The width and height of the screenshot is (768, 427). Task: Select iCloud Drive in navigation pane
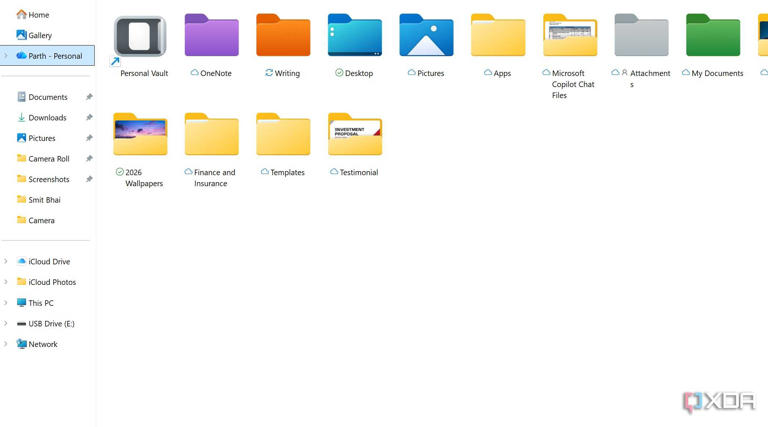pyautogui.click(x=44, y=261)
